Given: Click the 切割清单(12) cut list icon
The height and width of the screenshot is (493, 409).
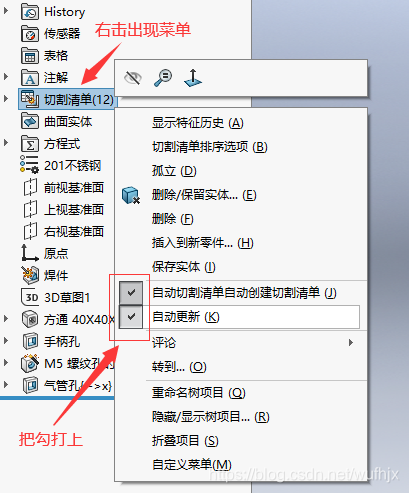Looking at the screenshot, I should (30, 99).
